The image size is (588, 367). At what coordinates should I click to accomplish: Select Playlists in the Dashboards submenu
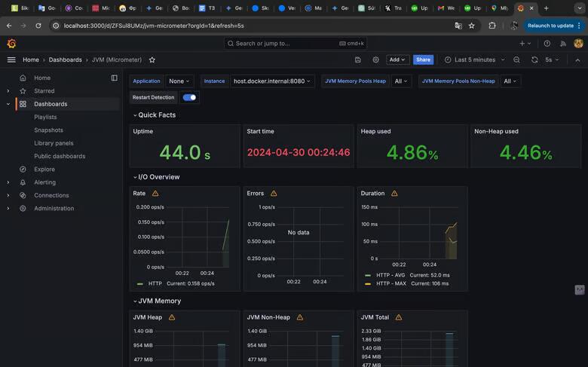pyautogui.click(x=45, y=118)
